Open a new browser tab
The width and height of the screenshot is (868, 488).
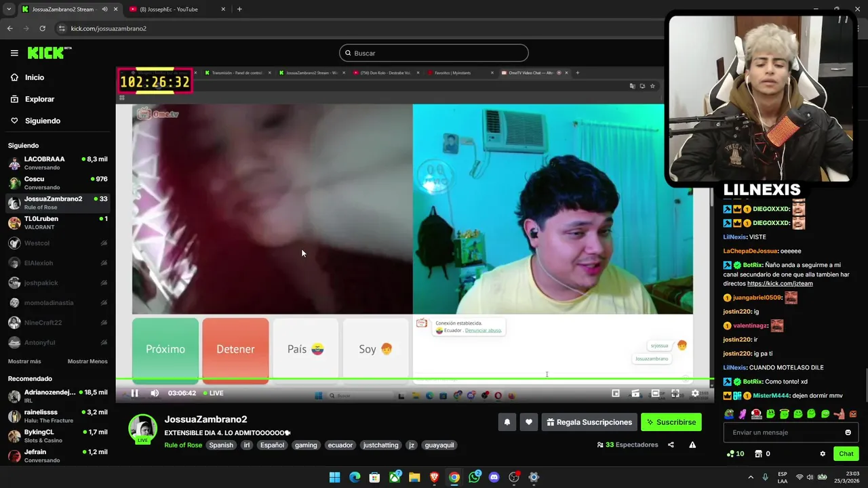pyautogui.click(x=239, y=9)
